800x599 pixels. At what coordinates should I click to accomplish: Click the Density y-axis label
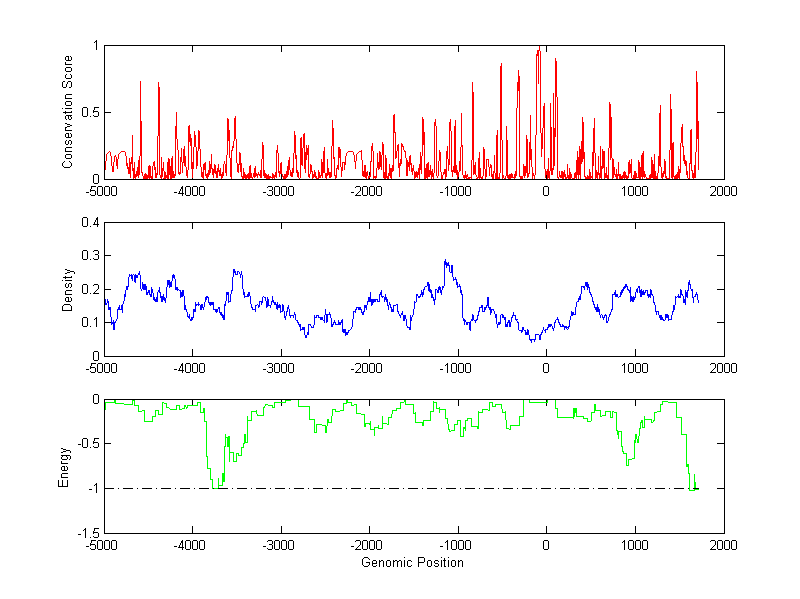pos(68,289)
